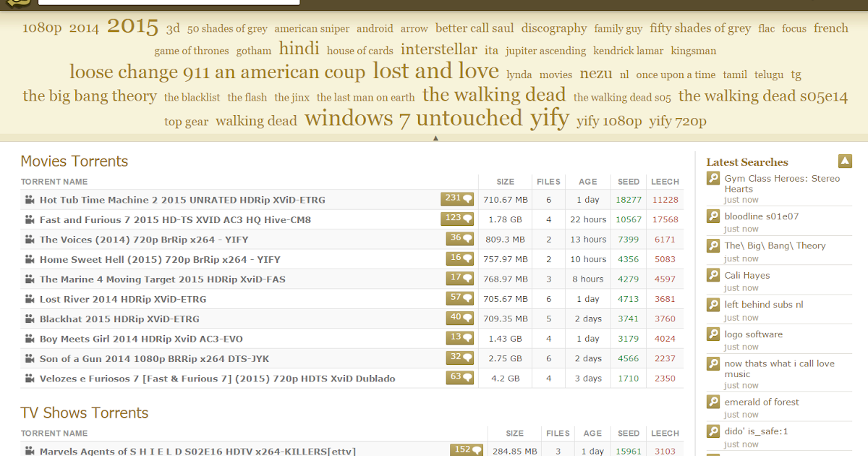Image resolution: width=868 pixels, height=456 pixels.
Task: Click the search icon beside Cali Hayes
Action: point(713,276)
